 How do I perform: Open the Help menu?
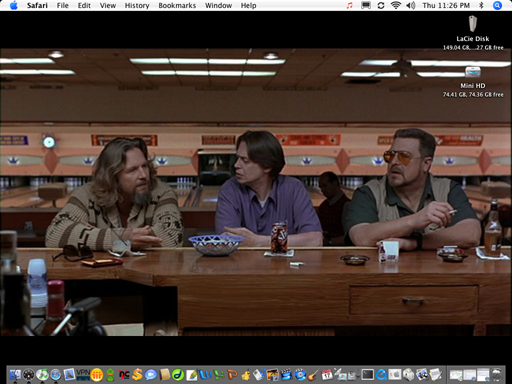click(248, 5)
